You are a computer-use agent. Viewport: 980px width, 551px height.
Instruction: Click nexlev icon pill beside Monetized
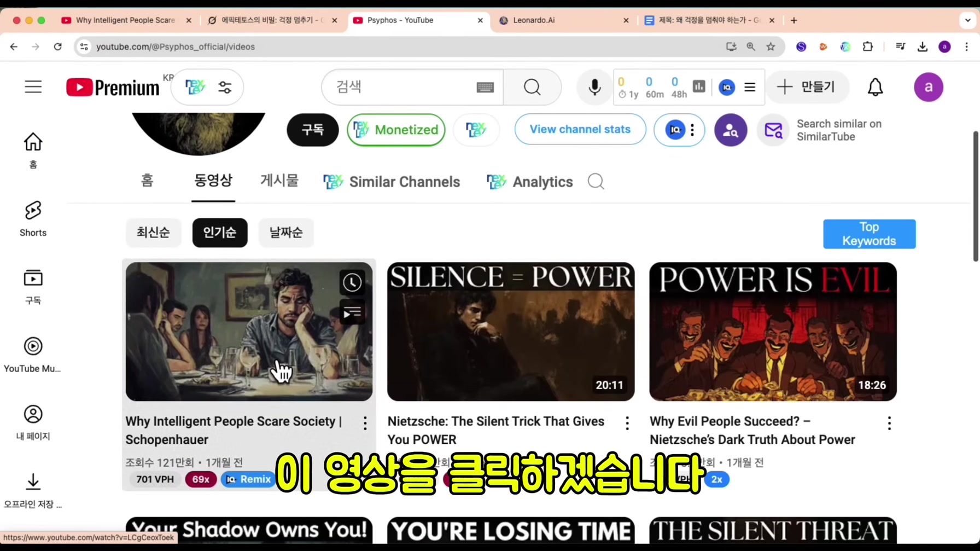pyautogui.click(x=476, y=130)
